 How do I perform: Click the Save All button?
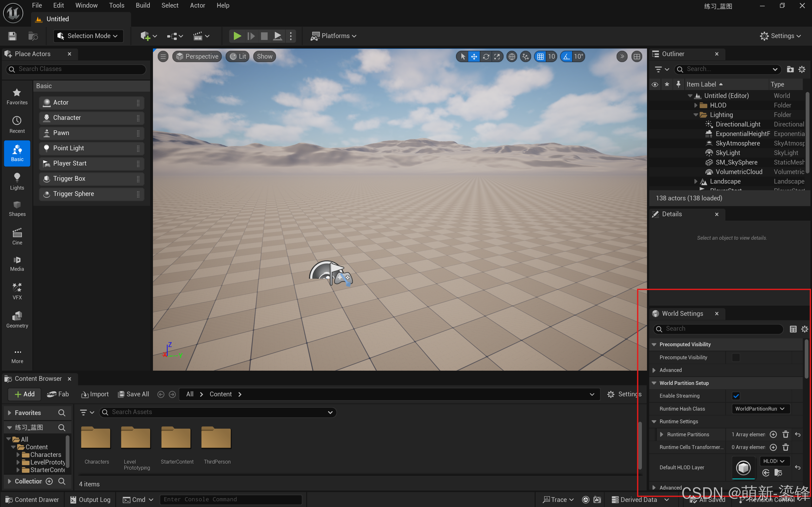pyautogui.click(x=134, y=394)
